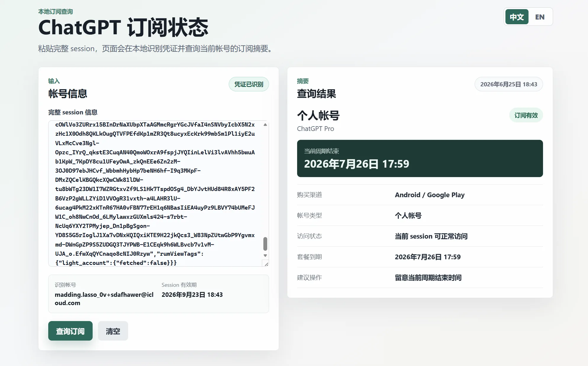Click 当前 session 可正常访问 status text

[x=431, y=236]
